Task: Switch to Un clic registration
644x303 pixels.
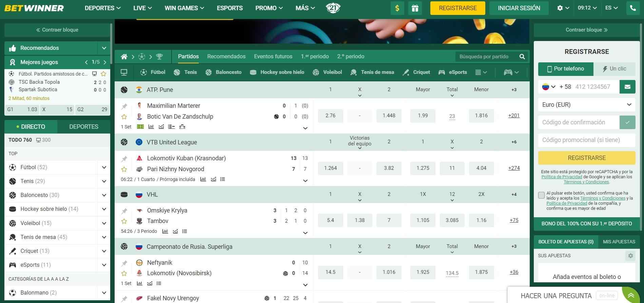Action: pos(614,69)
